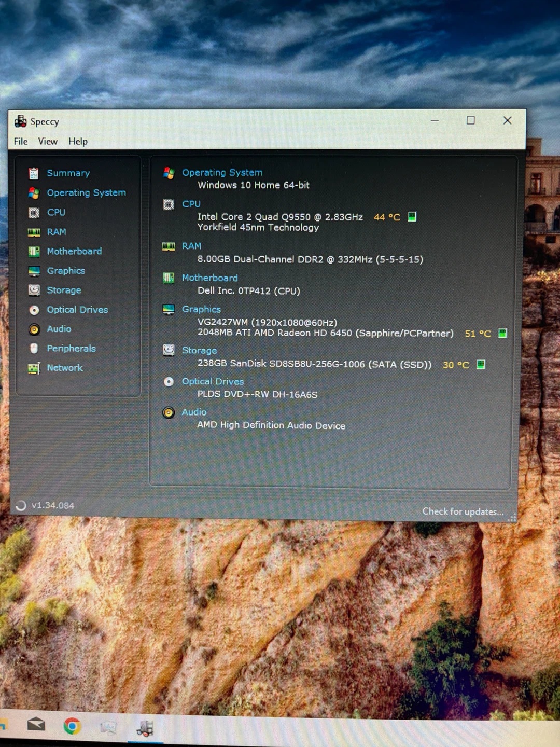Click the Storage heading link in summary
Viewport: 560px width, 747px height.
pyautogui.click(x=199, y=351)
